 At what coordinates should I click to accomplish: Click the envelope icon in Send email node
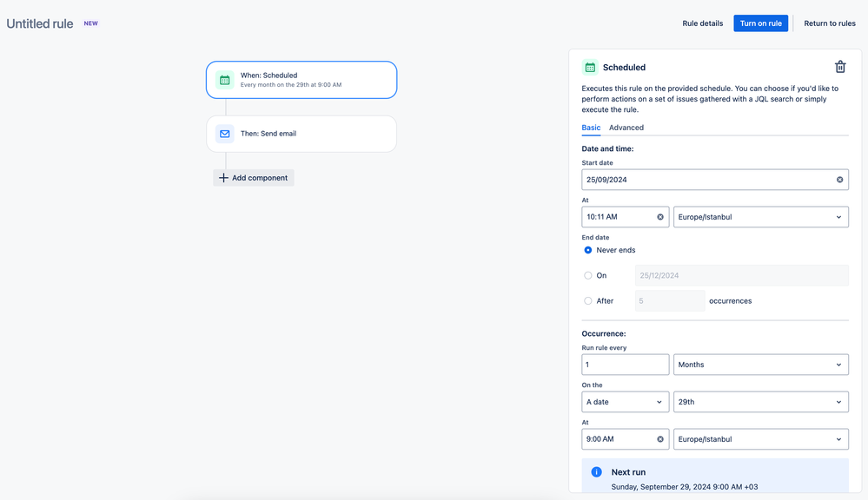(x=225, y=134)
